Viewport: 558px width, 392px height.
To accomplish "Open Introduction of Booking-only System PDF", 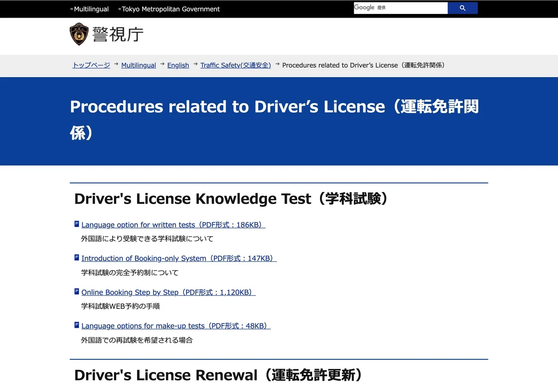I will (x=179, y=258).
